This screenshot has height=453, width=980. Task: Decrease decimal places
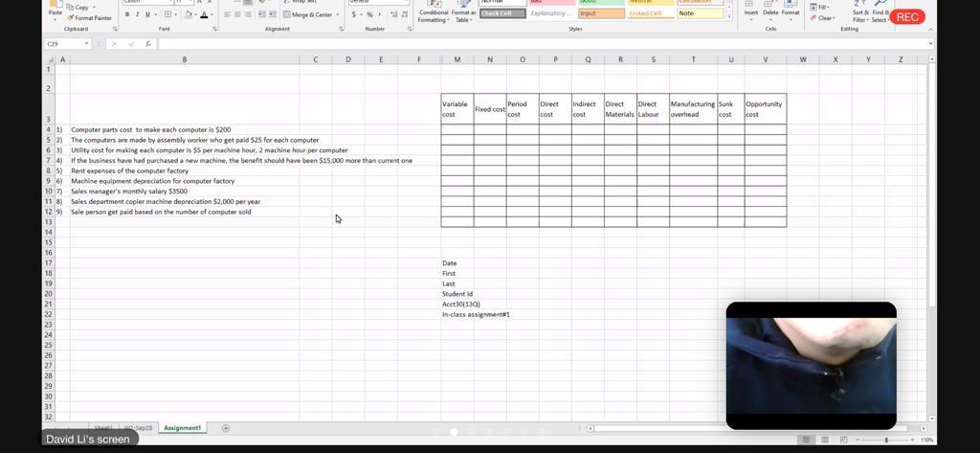point(404,14)
